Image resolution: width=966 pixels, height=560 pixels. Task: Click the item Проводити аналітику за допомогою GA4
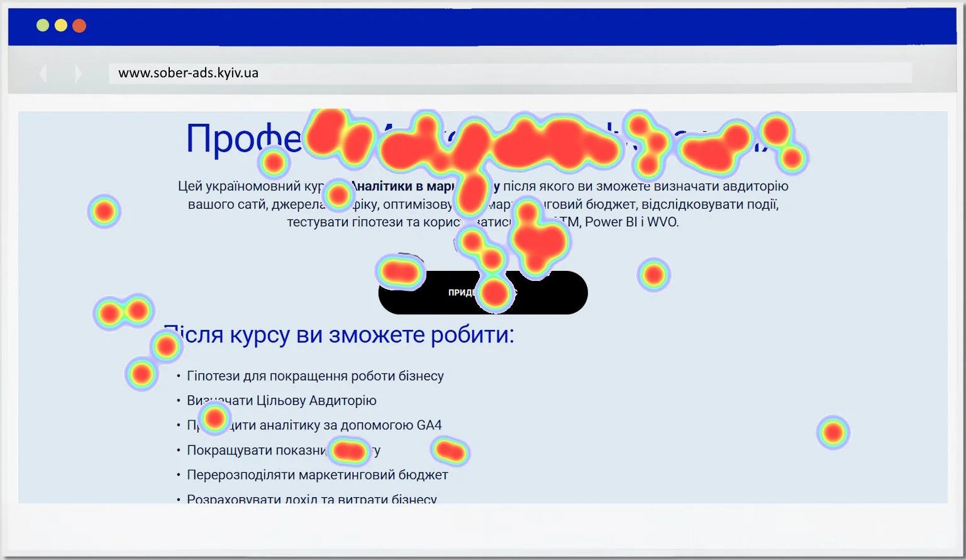314,425
